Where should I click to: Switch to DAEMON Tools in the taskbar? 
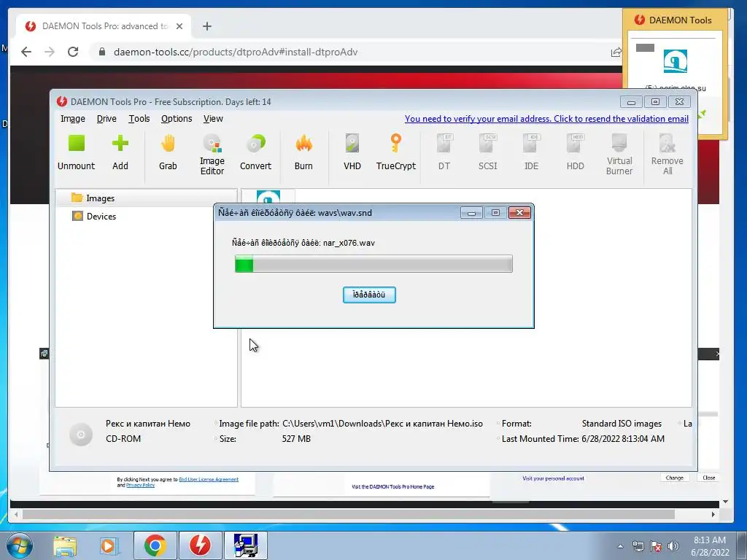pyautogui.click(x=200, y=545)
